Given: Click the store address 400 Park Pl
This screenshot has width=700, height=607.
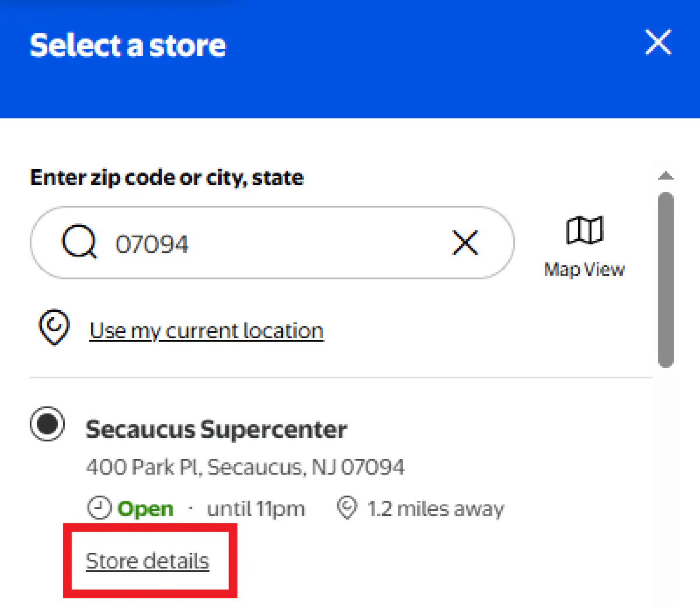Looking at the screenshot, I should click(x=245, y=466).
